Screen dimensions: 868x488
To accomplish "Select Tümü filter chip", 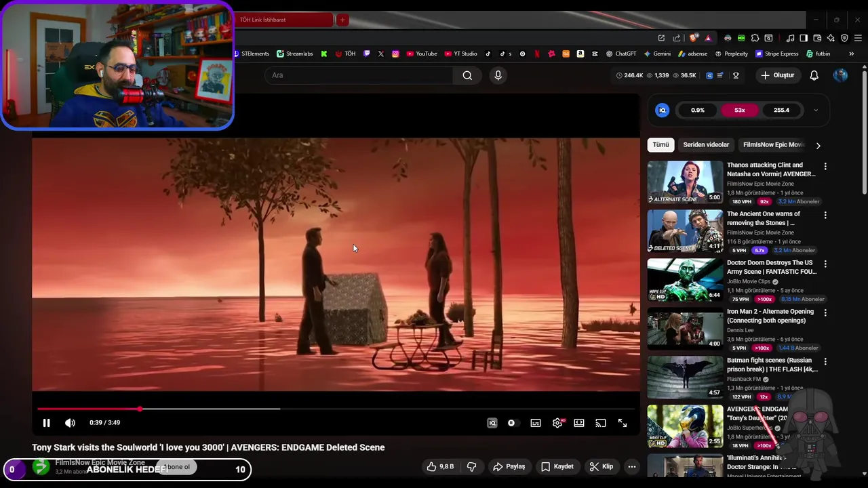I will 660,144.
